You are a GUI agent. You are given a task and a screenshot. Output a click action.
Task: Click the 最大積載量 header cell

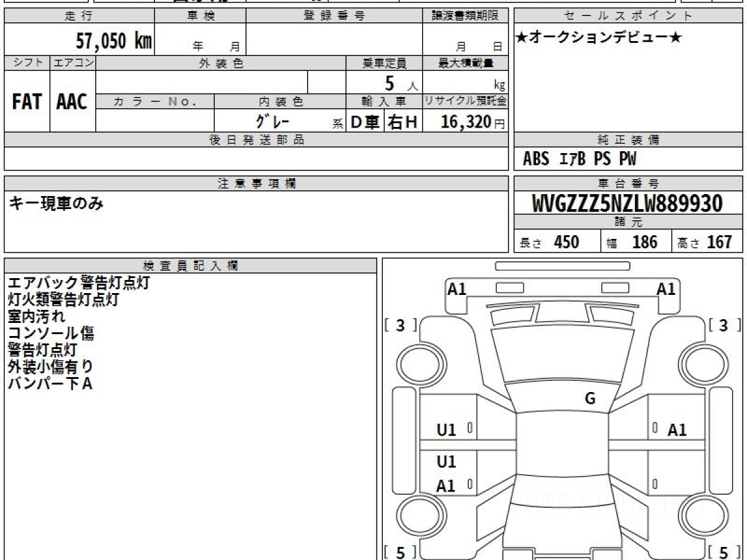[465, 63]
